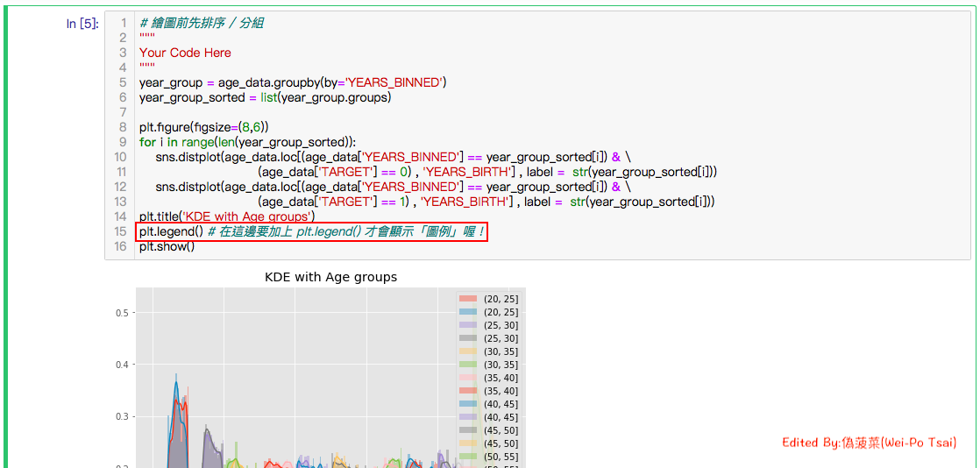Click line number 7 in the gutter

pyautogui.click(x=123, y=112)
